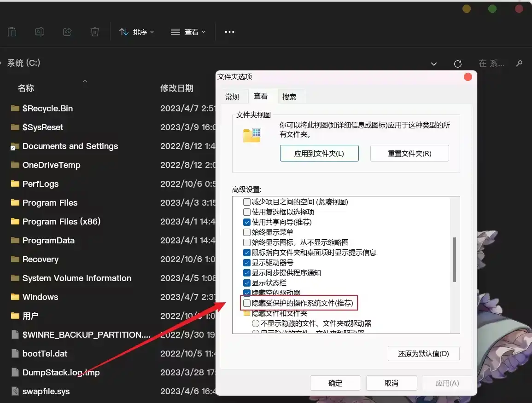Click the 应用到文件夹(L) button
This screenshot has width=532, height=403.
point(319,154)
